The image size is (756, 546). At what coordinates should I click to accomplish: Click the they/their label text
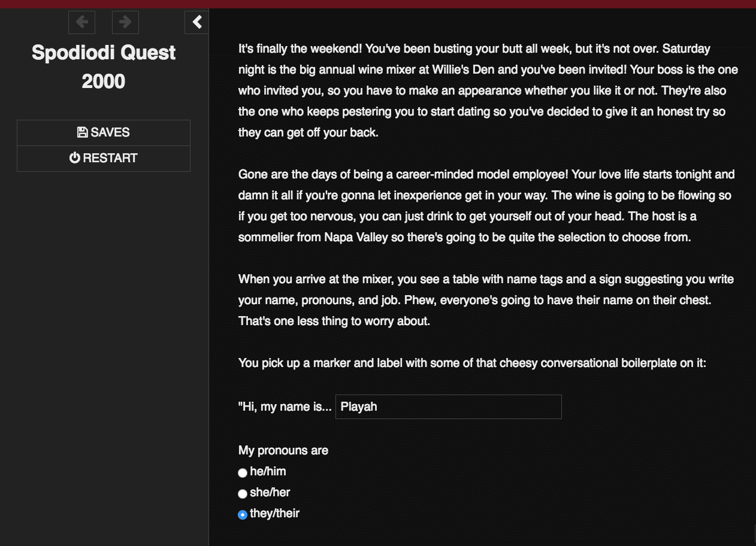point(274,514)
